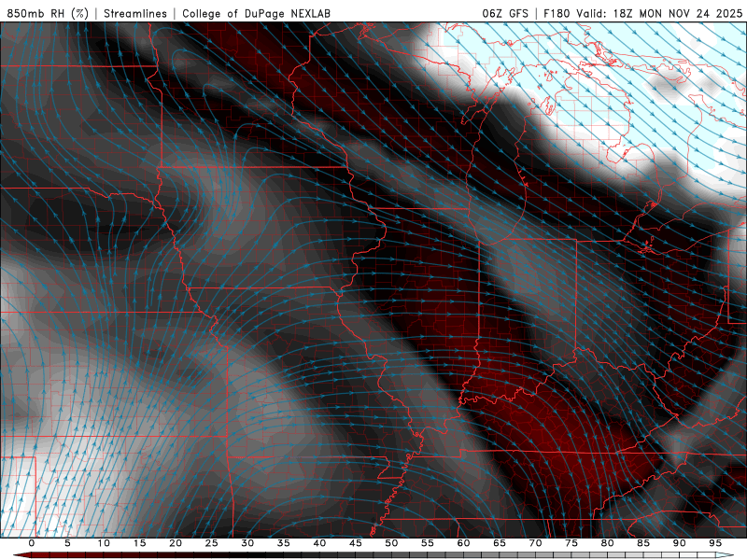747x560 pixels.
Task: Click the '95' color scale label
Action: pos(715,543)
